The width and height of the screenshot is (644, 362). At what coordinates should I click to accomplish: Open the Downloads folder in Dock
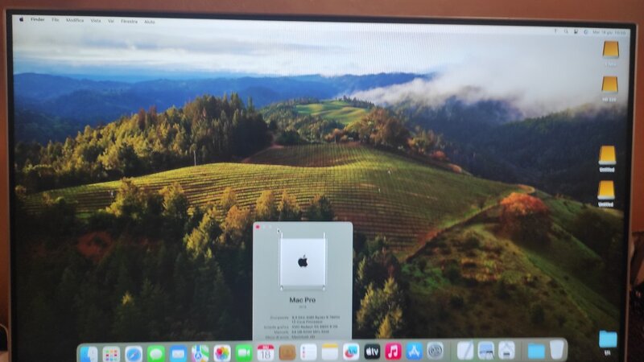point(536,351)
